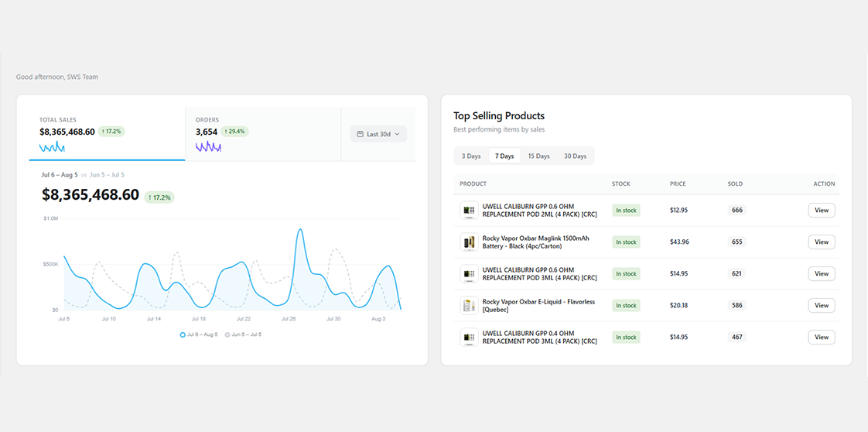868x432 pixels.
Task: Toggle the Jul 6 – Aug 5 legend series
Action: 200,335
